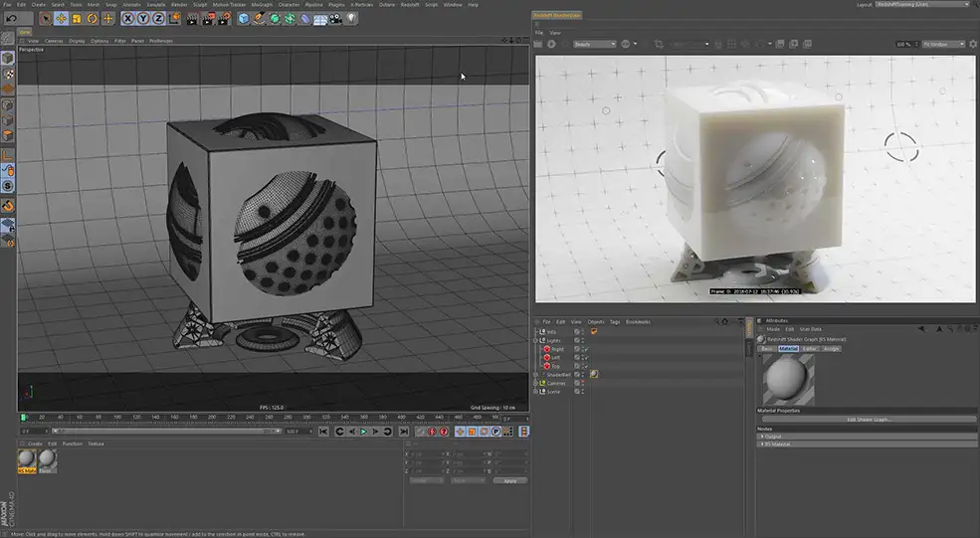980x538 pixels.
Task: Play the animation forward
Action: coord(364,432)
